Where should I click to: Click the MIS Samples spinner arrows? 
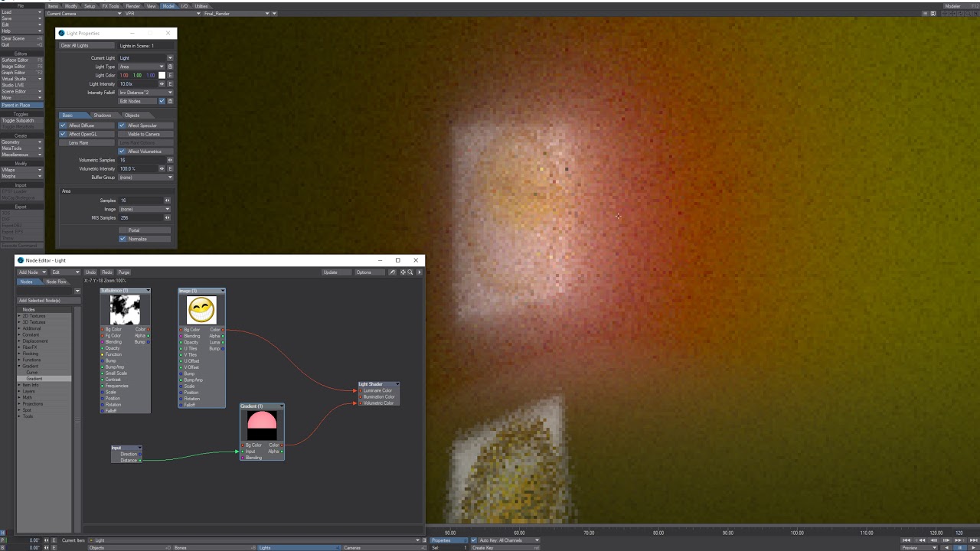coord(167,218)
